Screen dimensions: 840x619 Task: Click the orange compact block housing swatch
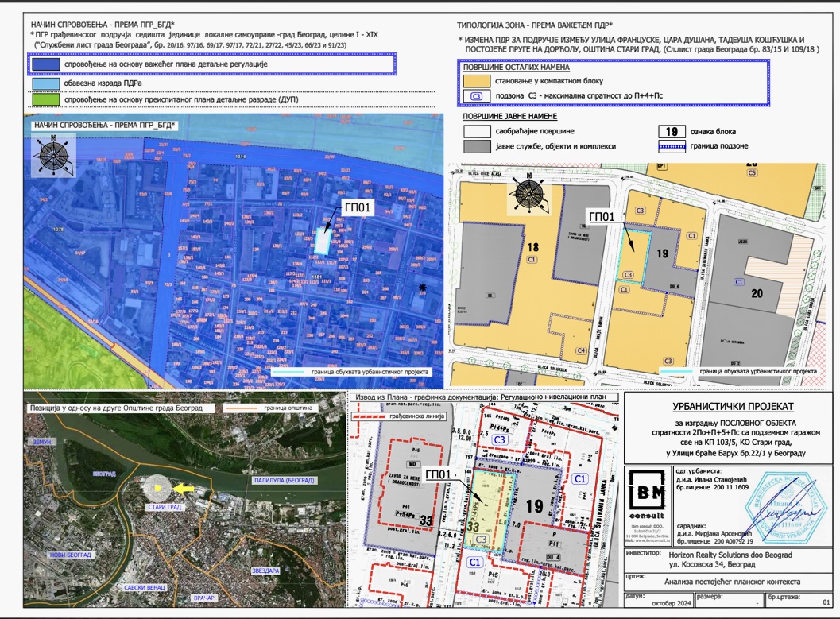[476, 81]
